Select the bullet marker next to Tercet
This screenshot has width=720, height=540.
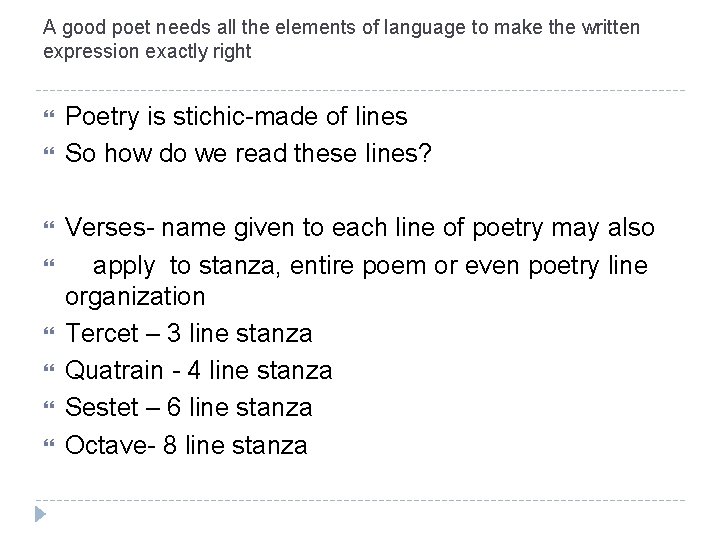coord(47,334)
